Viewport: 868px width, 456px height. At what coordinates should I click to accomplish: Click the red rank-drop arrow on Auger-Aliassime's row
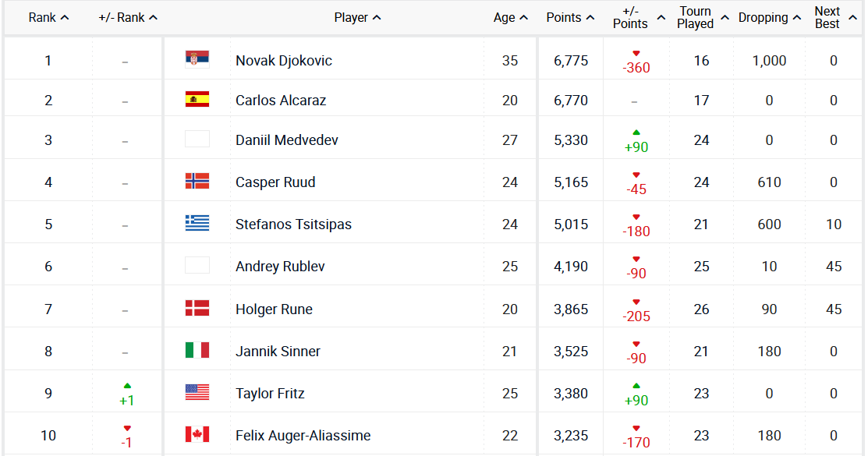(x=126, y=427)
